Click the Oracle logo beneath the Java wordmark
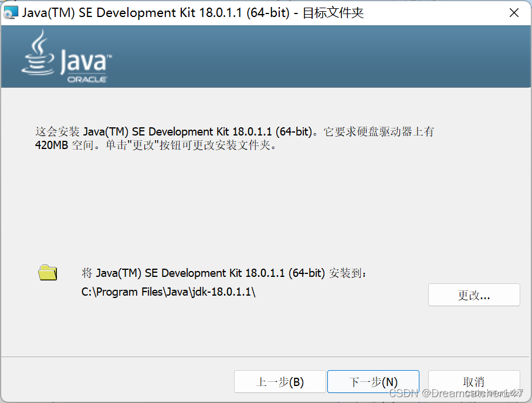 (x=86, y=78)
